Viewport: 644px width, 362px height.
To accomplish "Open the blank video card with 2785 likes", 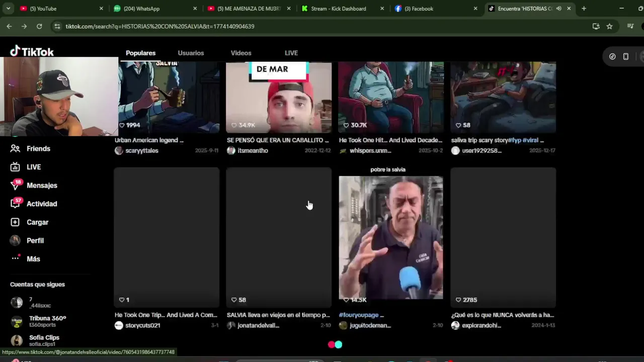I will coord(503,237).
